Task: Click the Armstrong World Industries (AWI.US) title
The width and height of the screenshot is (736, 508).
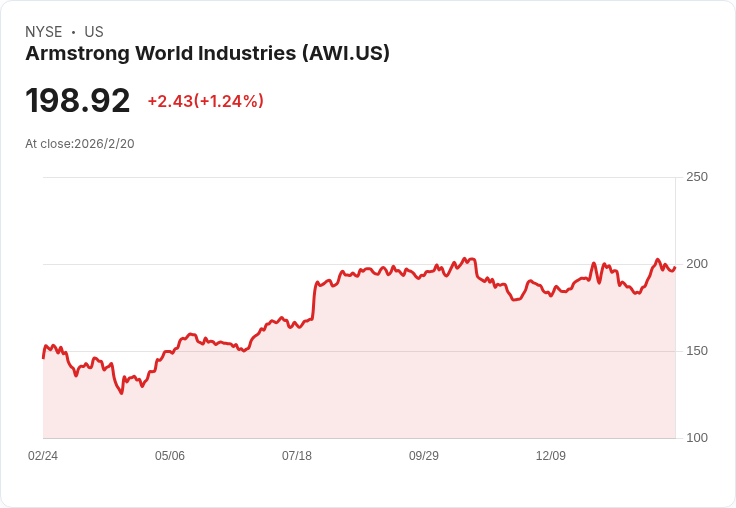Action: pyautogui.click(x=207, y=53)
